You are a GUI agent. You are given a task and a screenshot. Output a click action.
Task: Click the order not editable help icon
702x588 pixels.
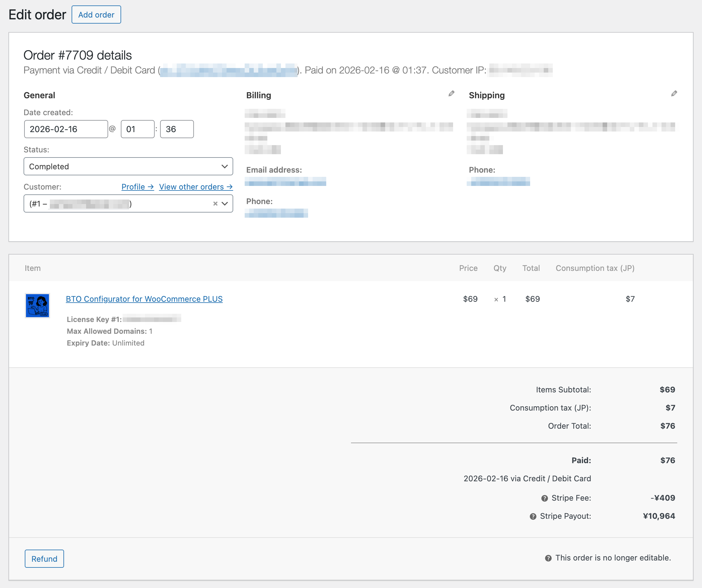coord(548,558)
